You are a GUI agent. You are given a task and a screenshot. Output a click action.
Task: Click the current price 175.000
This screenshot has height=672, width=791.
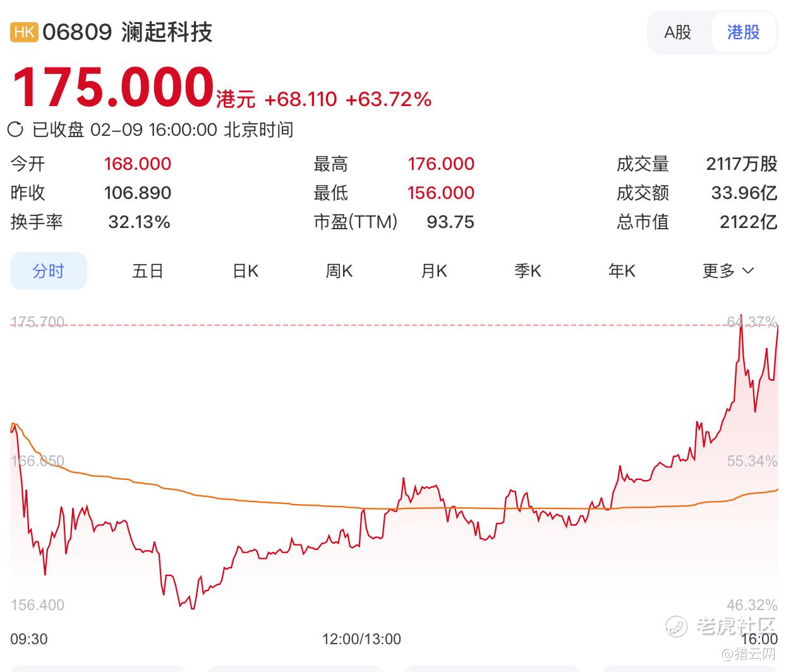coord(113,87)
